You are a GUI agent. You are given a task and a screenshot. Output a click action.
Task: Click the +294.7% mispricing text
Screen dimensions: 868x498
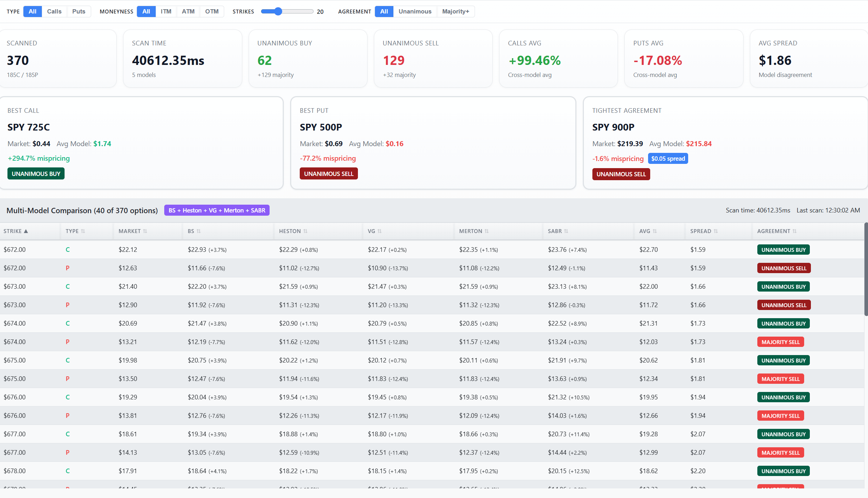pyautogui.click(x=39, y=158)
